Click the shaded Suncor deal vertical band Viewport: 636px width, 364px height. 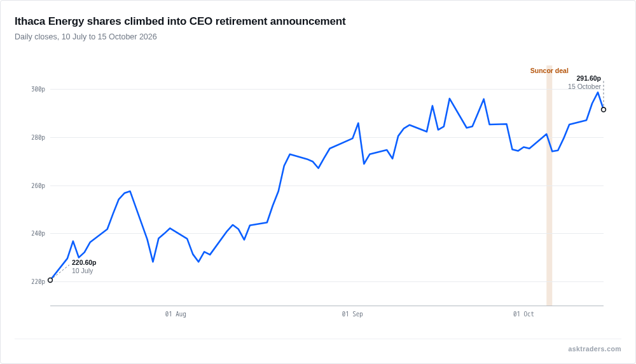coord(550,185)
